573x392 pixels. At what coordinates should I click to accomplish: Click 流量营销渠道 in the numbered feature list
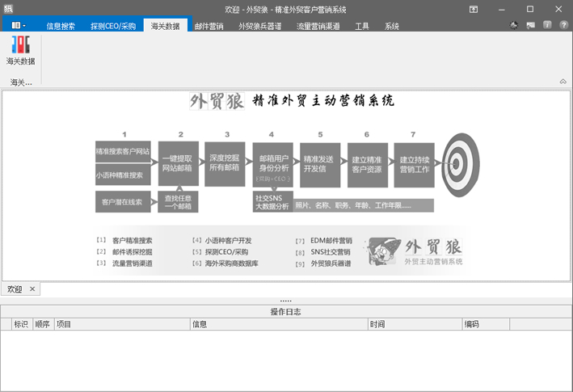pos(133,263)
